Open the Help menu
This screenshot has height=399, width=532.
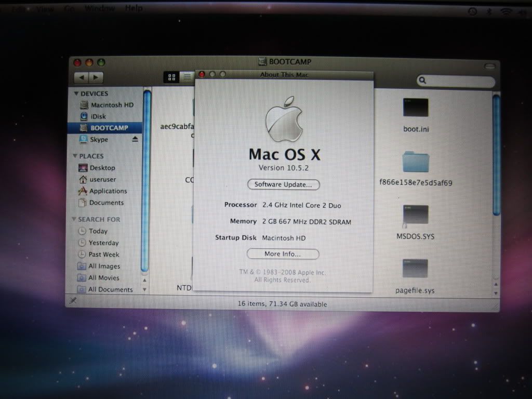coord(134,8)
